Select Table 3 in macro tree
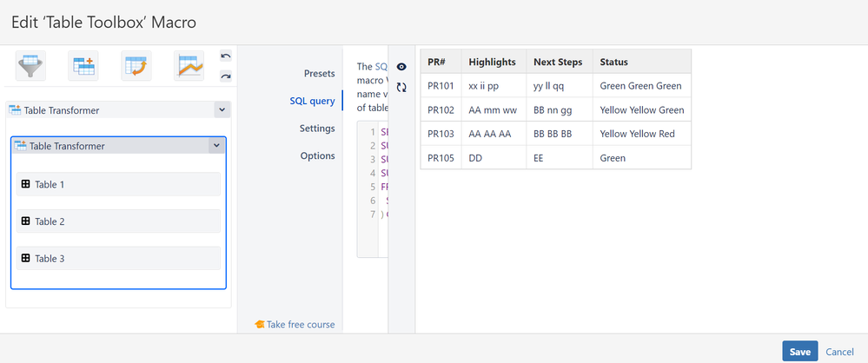The image size is (868, 363). [x=118, y=258]
